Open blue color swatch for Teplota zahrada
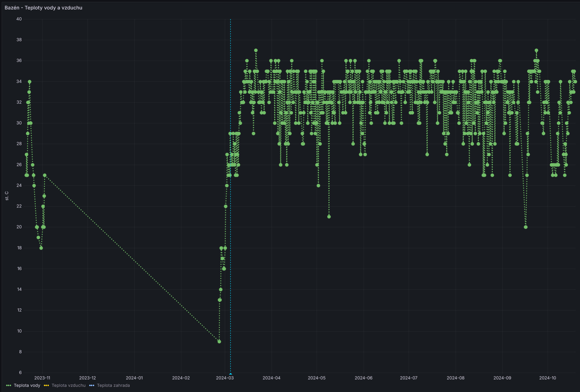580x392 pixels. pos(92,386)
